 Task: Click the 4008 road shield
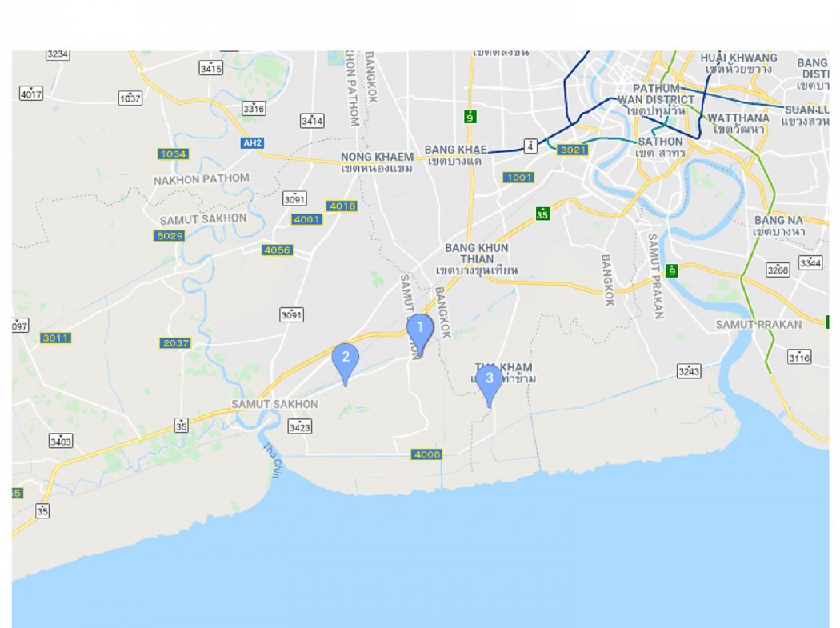tap(427, 454)
